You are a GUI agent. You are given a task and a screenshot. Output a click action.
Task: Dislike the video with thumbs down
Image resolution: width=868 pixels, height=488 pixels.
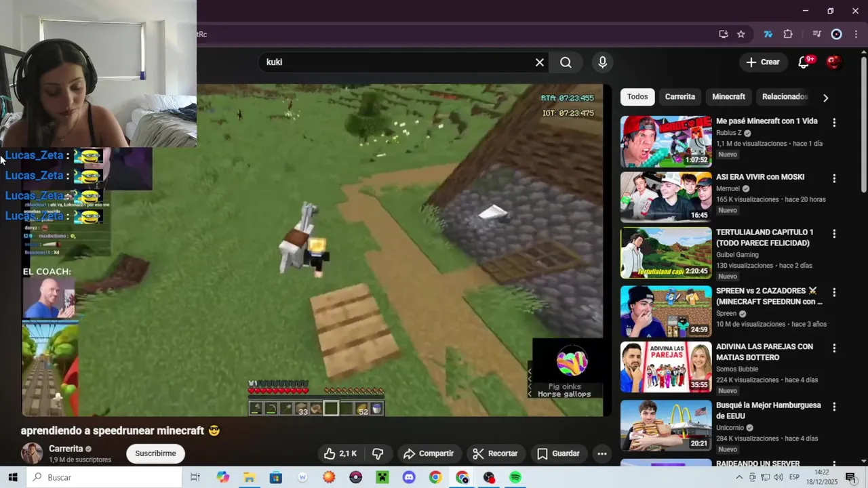pos(378,453)
